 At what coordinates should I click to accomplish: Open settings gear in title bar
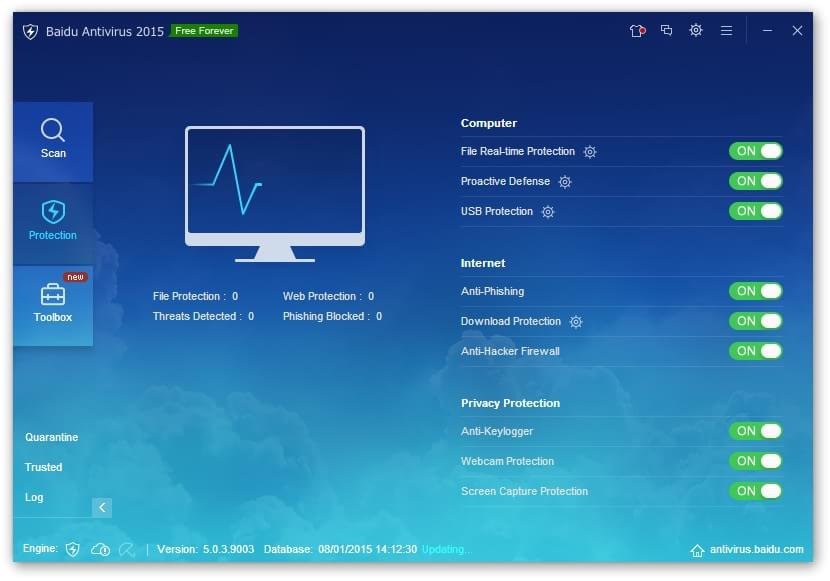696,30
